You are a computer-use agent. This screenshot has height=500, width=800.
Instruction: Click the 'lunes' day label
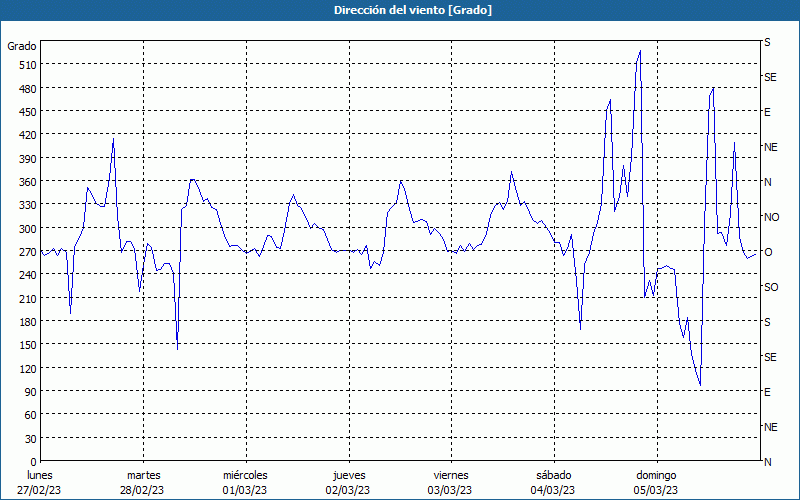pos(40,475)
